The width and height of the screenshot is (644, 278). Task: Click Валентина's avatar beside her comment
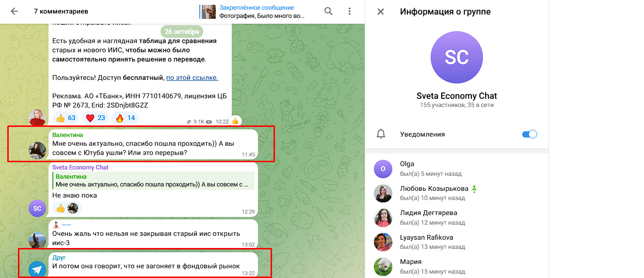tap(37, 151)
